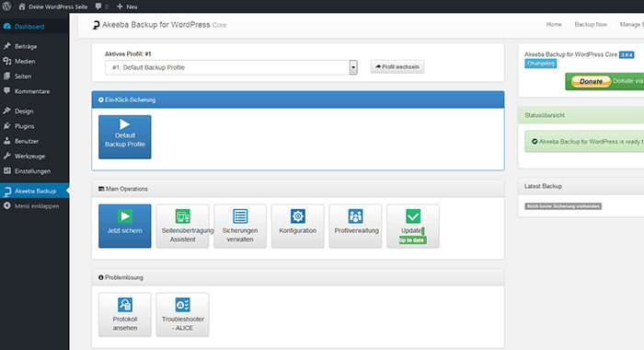Open Benutzer in the sidebar
Viewport: 644px width, 350px height.
[x=35, y=141]
